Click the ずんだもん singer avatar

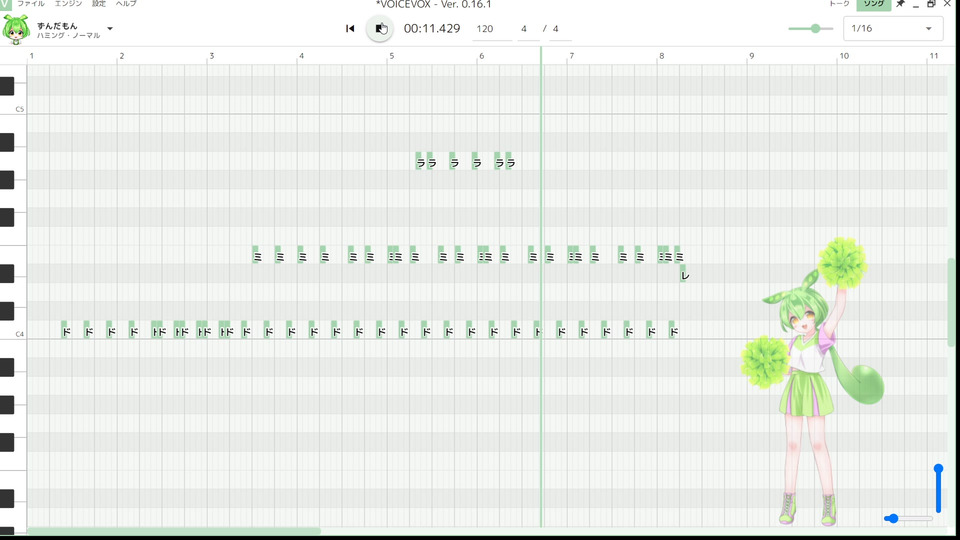pyautogui.click(x=16, y=29)
